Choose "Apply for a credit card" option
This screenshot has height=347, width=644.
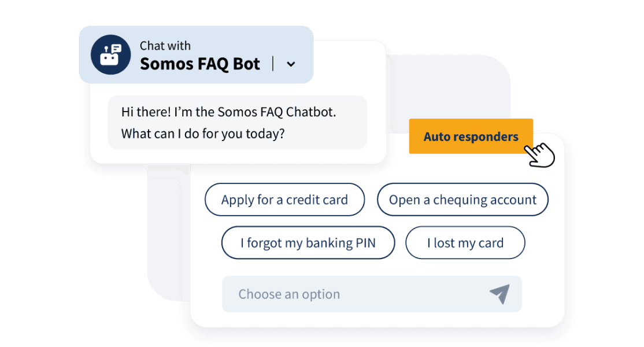(284, 200)
